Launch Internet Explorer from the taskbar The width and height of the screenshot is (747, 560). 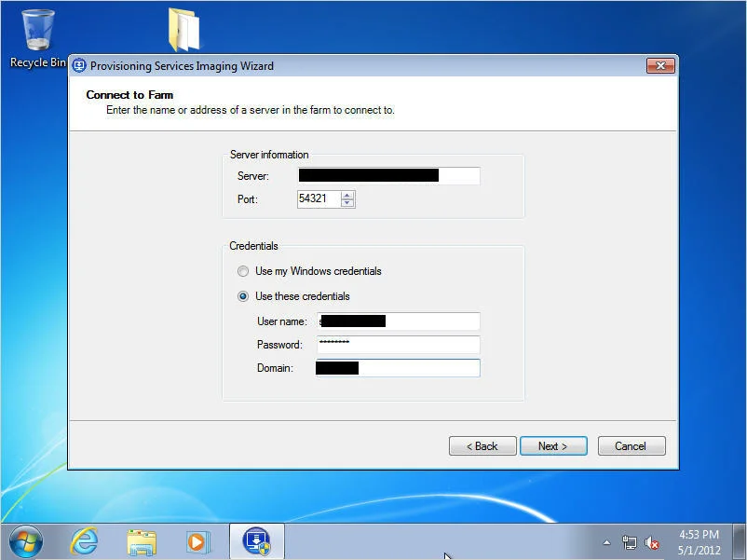click(85, 541)
